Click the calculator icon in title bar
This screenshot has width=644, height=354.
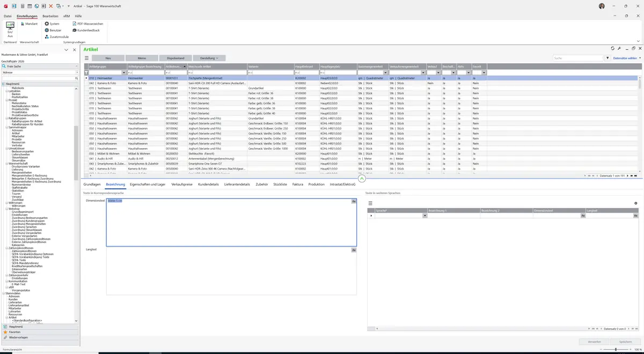22,6
